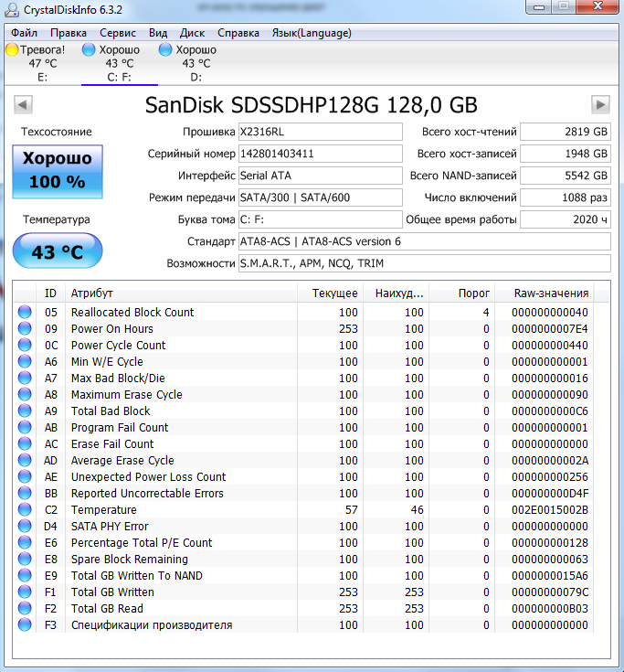
Task: Open the Диск menu
Action: pyautogui.click(x=193, y=33)
